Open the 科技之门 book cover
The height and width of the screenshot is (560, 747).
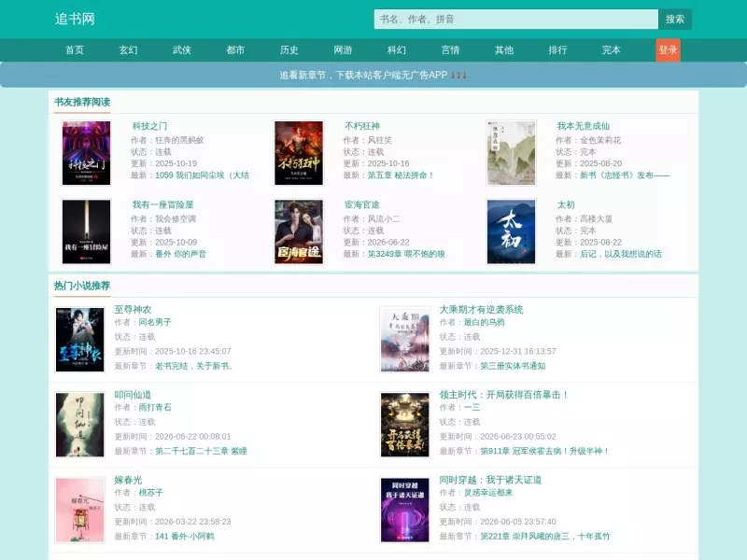pyautogui.click(x=86, y=153)
